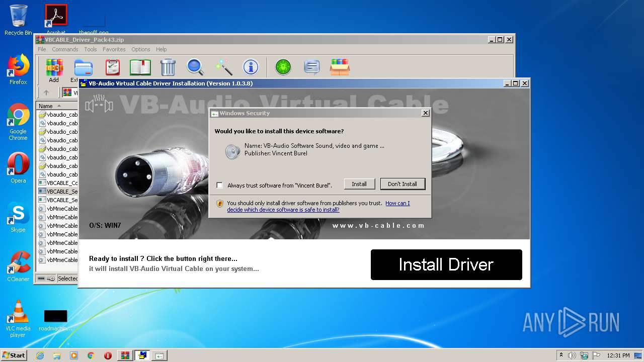Screen dimensions: 644x362
Task: Click VirusScan green bug icon
Action: [283, 67]
